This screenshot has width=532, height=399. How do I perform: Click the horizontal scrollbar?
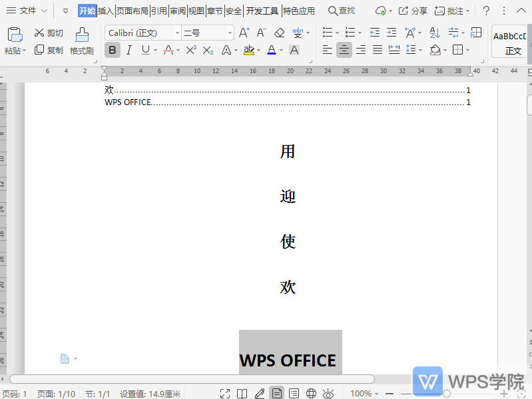coord(192,379)
